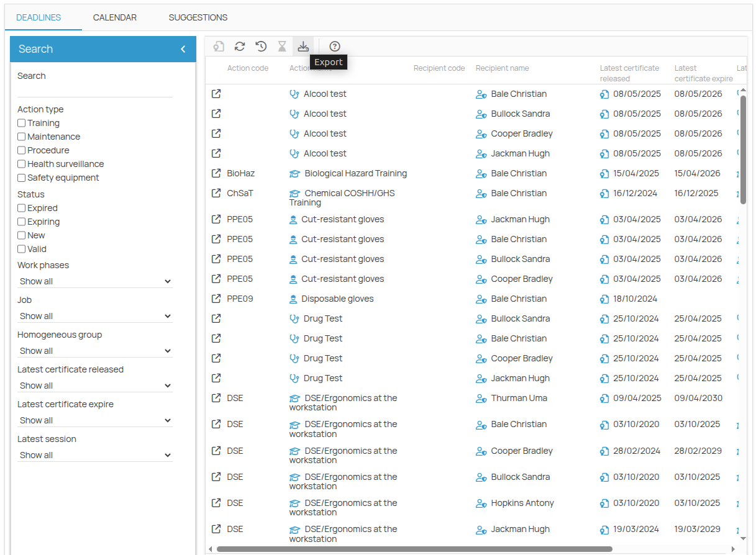Collapse the Search panel with the chevron
This screenshot has height=555, width=756.
click(183, 48)
